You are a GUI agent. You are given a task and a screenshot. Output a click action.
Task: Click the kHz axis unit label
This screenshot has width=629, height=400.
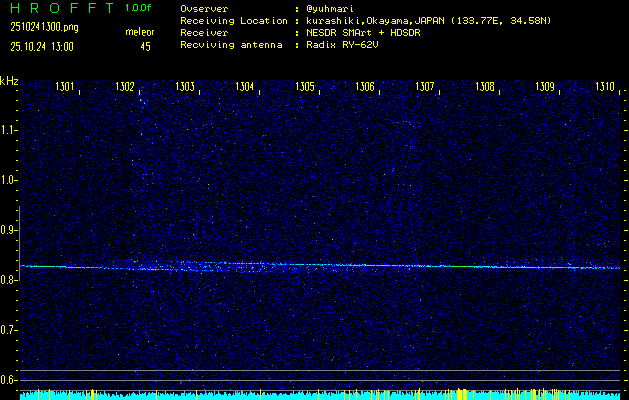pyautogui.click(x=9, y=80)
